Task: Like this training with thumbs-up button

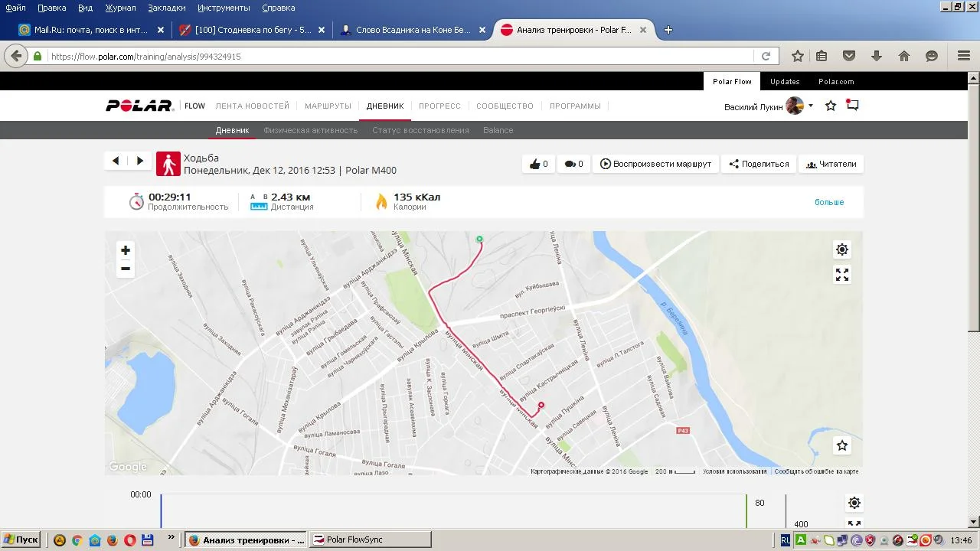Action: [539, 164]
